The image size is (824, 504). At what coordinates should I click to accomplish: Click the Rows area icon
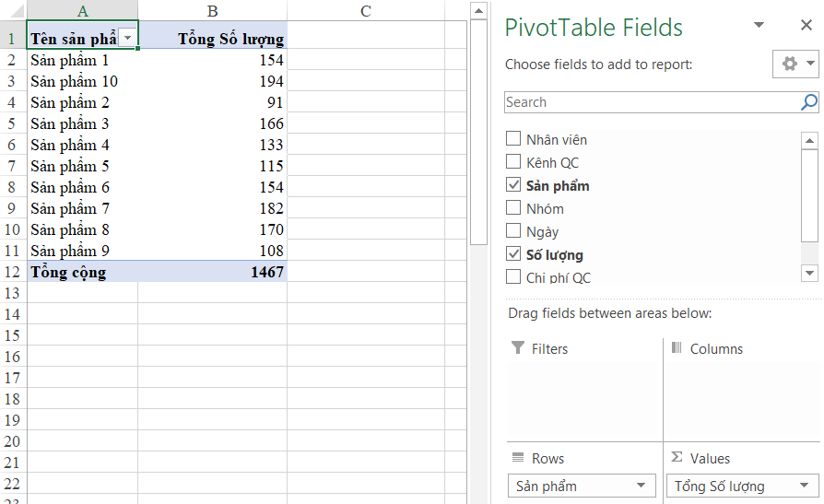(518, 457)
